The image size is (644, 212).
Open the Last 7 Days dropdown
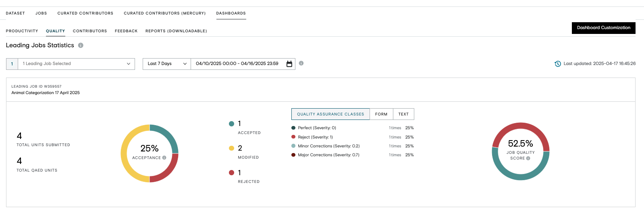pyautogui.click(x=167, y=64)
